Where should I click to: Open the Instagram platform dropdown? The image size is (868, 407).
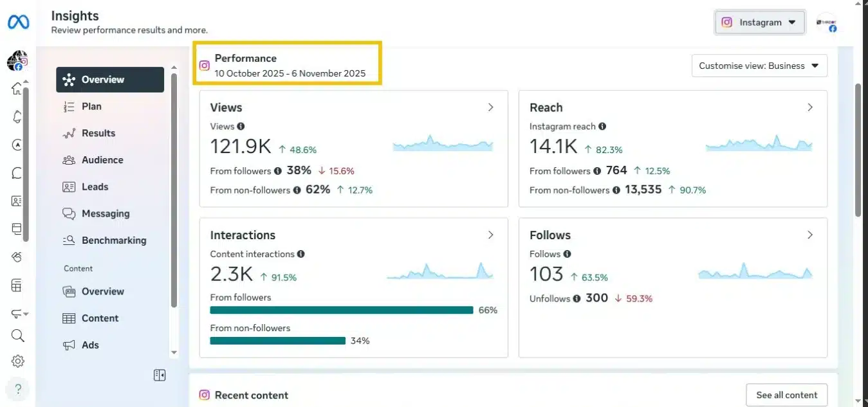point(761,23)
